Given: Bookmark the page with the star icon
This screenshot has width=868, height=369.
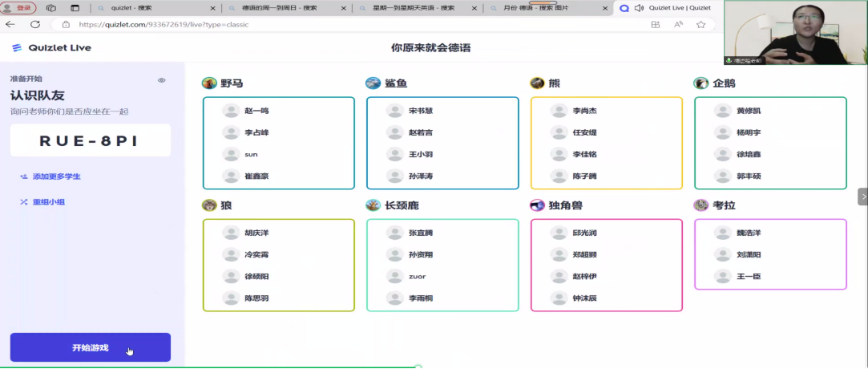Looking at the screenshot, I should 700,24.
